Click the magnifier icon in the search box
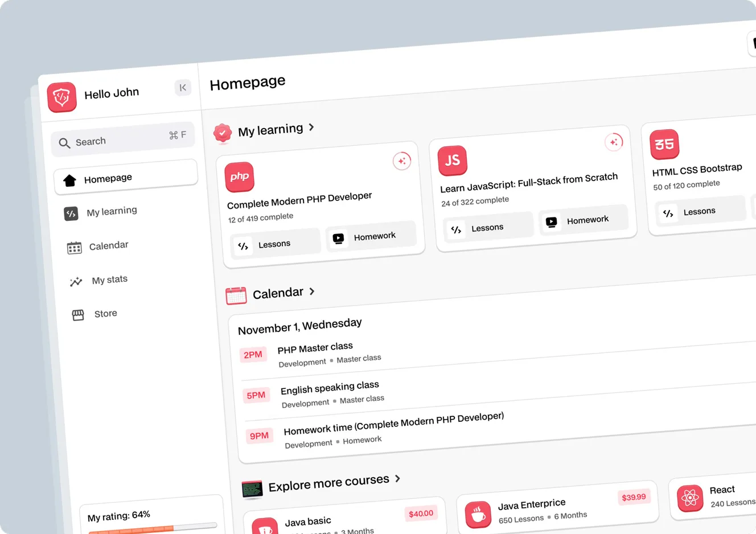The image size is (756, 534). pyautogui.click(x=65, y=143)
